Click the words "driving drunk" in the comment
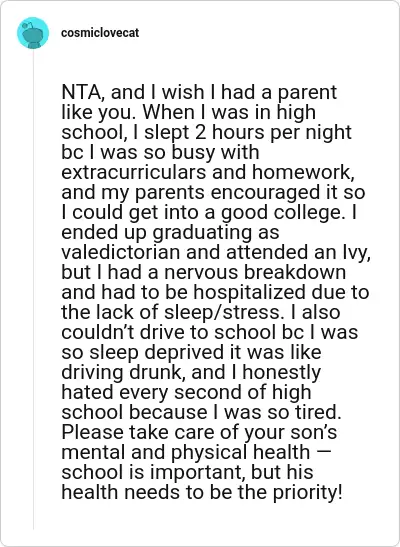Image resolution: width=400 pixels, height=547 pixels. [x=123, y=373]
